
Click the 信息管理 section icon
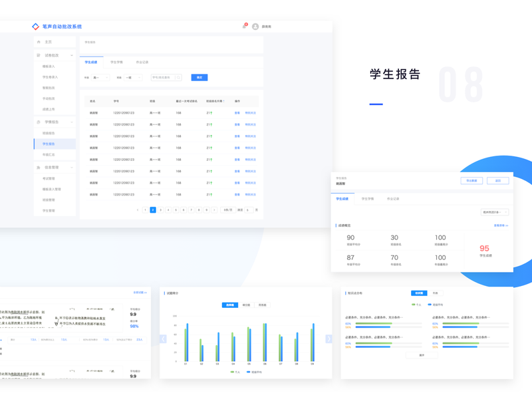coord(39,168)
